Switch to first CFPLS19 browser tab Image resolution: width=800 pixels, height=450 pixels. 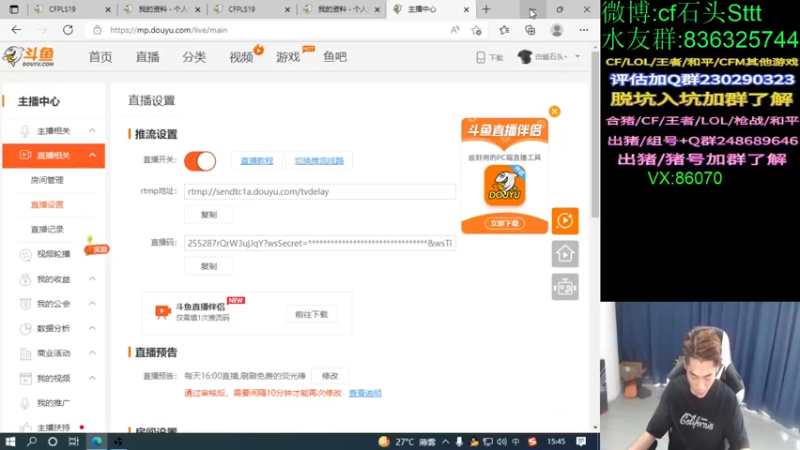click(71, 9)
